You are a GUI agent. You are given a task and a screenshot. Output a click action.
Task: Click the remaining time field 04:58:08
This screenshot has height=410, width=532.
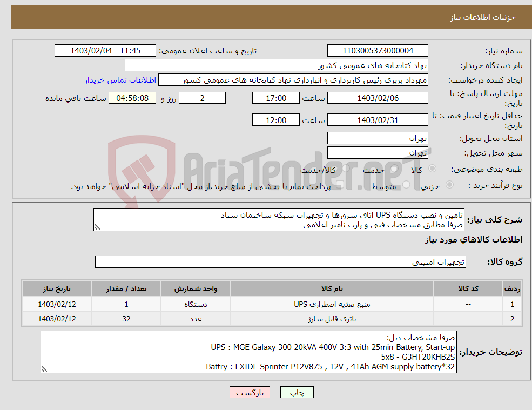pos(132,98)
